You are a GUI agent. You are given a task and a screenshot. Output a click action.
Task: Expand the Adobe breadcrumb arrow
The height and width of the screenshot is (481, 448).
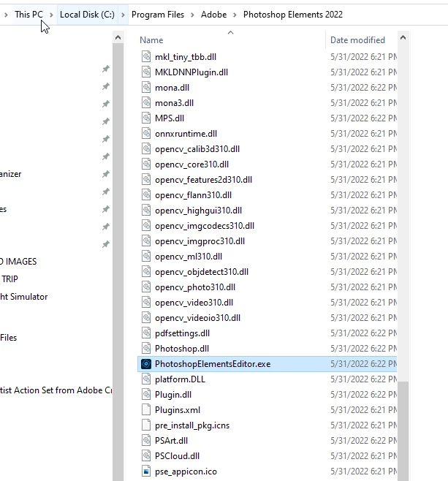coord(235,15)
